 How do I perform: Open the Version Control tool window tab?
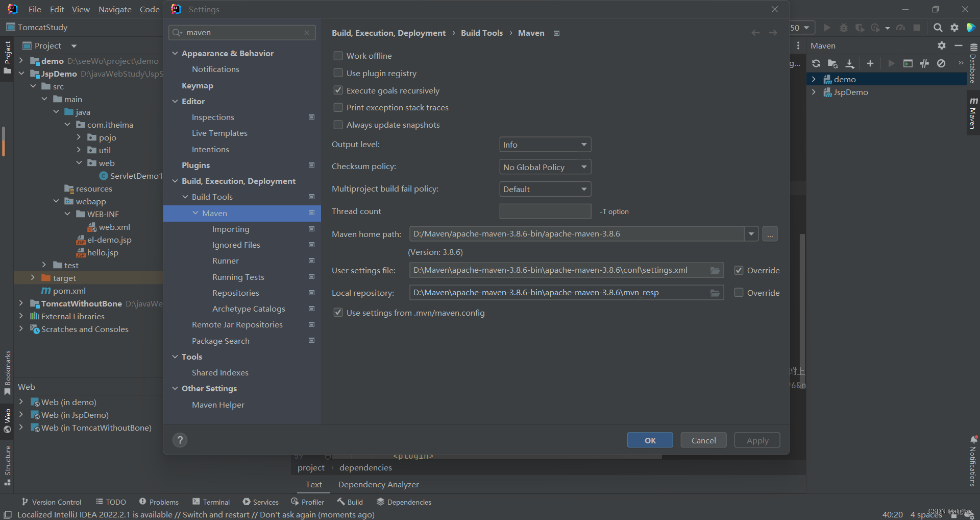[52, 502]
